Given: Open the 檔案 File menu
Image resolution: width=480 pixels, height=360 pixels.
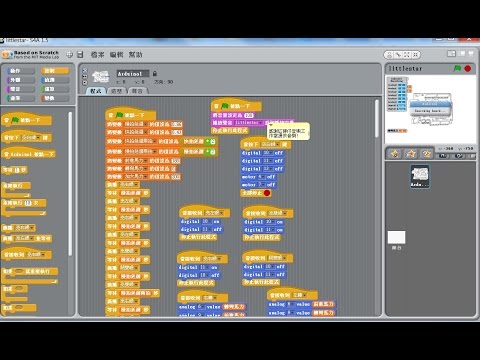Looking at the screenshot, I should click(x=98, y=55).
